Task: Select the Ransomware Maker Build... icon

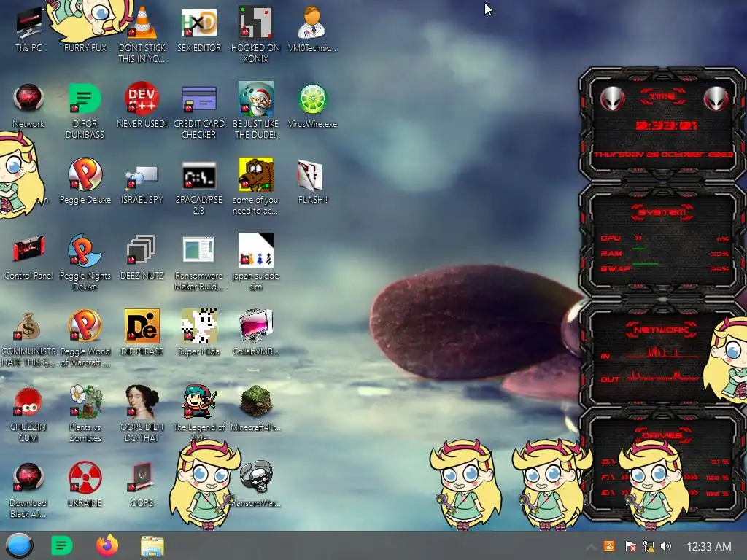Action: 198,262
